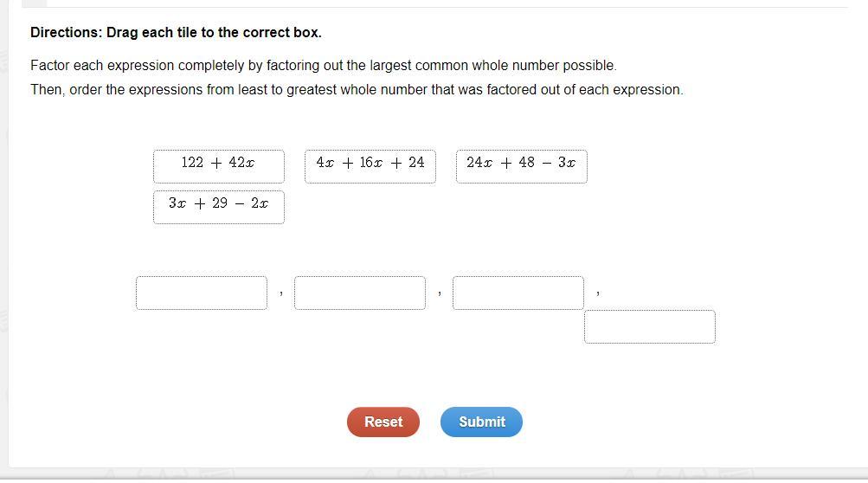Image resolution: width=868 pixels, height=483 pixels.
Task: Click the comma after the third answer box
Action: click(x=598, y=294)
